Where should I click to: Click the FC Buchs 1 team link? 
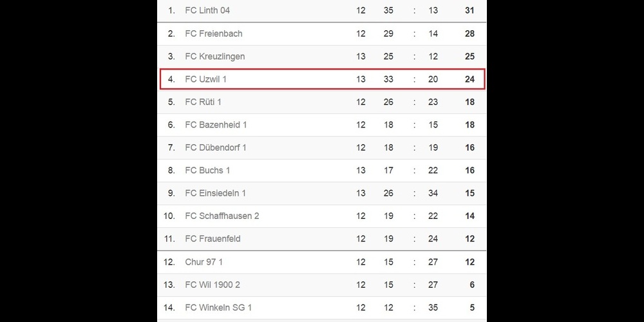207,170
